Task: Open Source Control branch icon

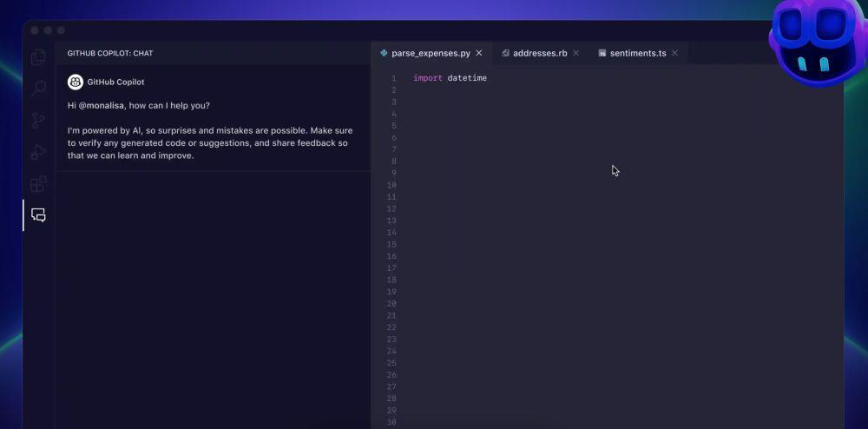Action: coord(38,121)
